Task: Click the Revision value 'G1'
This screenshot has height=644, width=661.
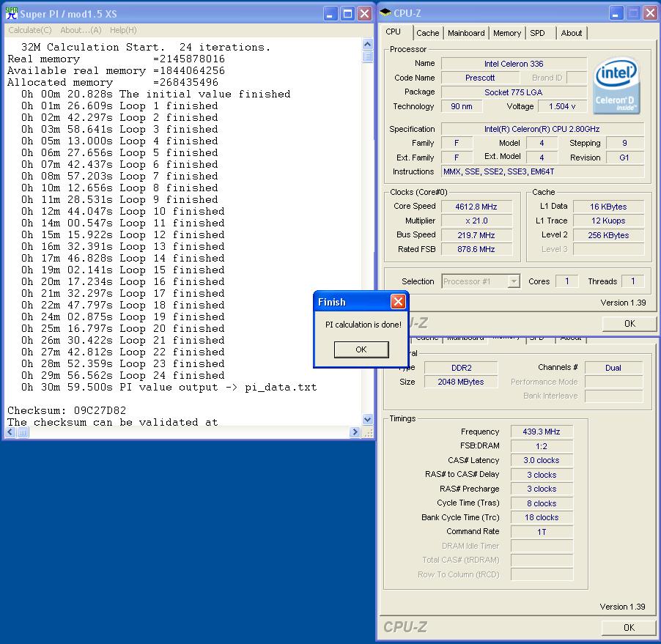Action: [x=625, y=158]
